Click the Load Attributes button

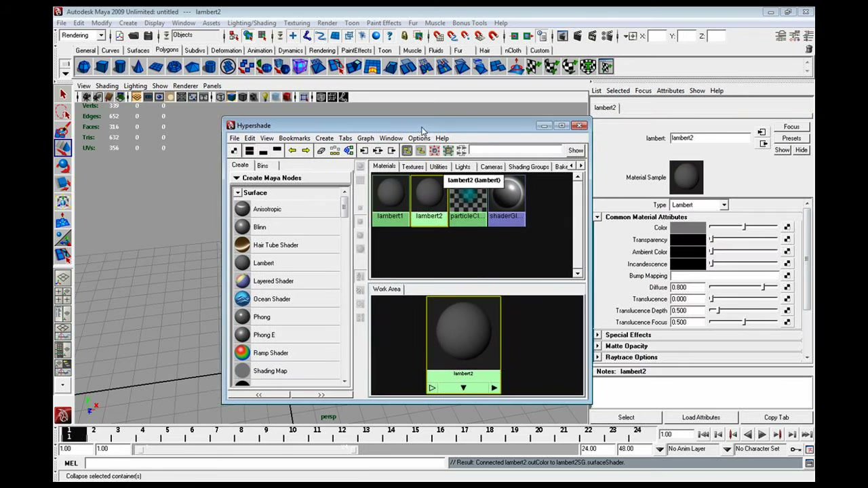coord(701,418)
